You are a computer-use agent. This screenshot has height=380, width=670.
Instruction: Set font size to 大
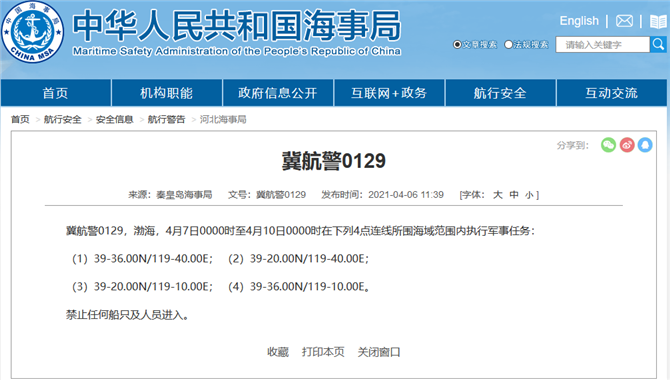pyautogui.click(x=498, y=195)
